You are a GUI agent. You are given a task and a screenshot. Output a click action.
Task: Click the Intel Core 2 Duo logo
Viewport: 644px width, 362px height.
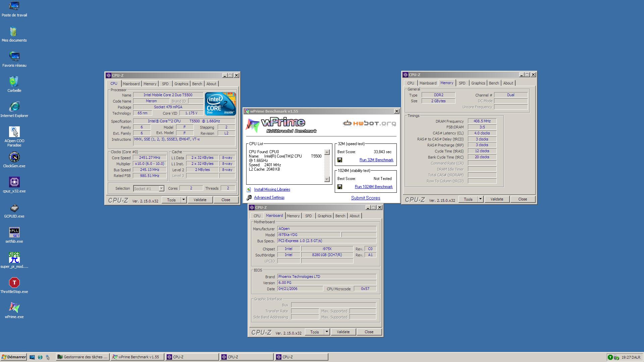pos(220,104)
